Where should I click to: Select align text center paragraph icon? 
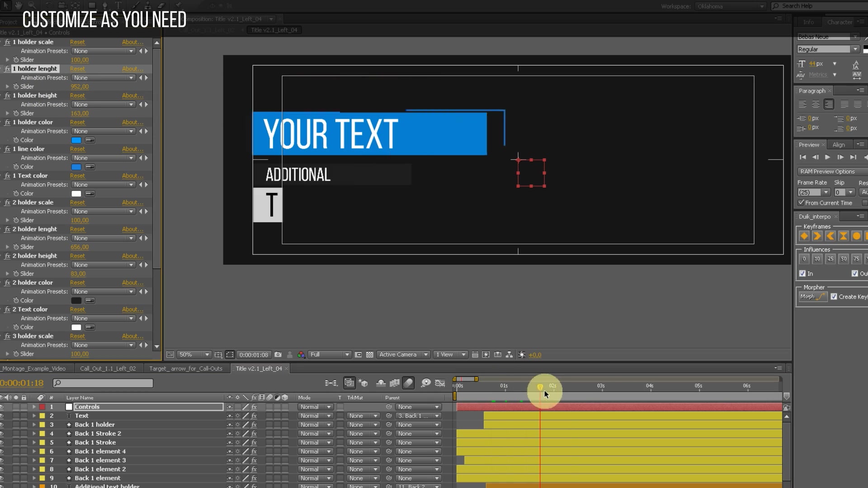point(816,104)
